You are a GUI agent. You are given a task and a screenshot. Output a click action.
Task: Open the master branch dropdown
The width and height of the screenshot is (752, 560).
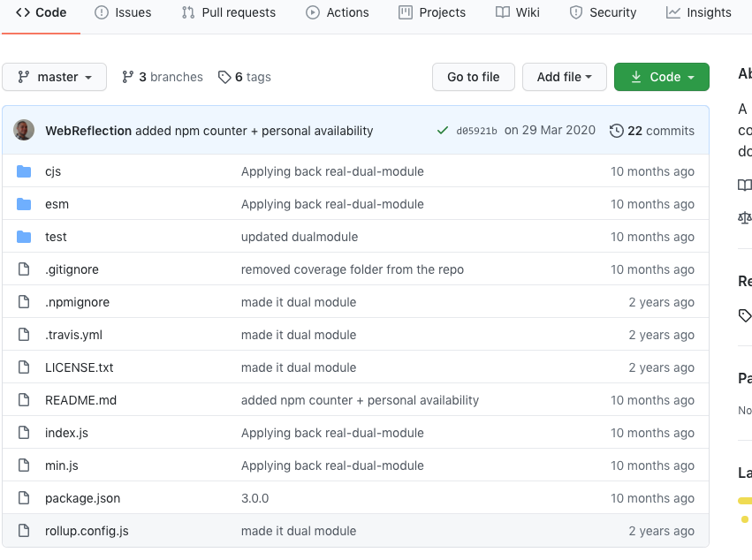54,77
